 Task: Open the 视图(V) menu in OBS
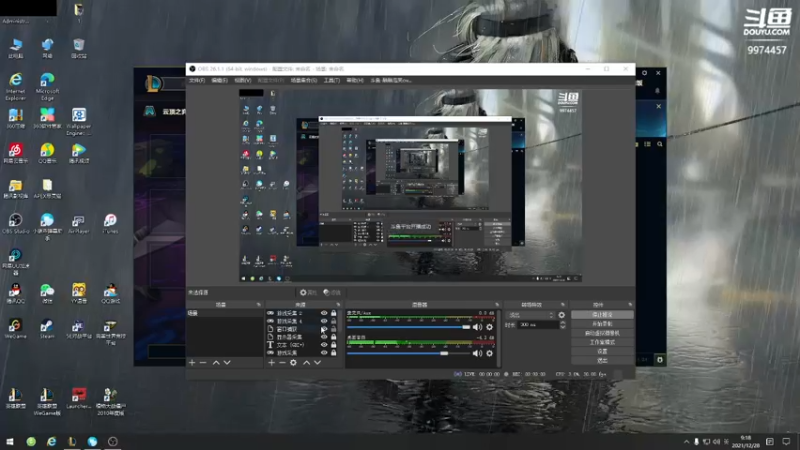click(242, 81)
